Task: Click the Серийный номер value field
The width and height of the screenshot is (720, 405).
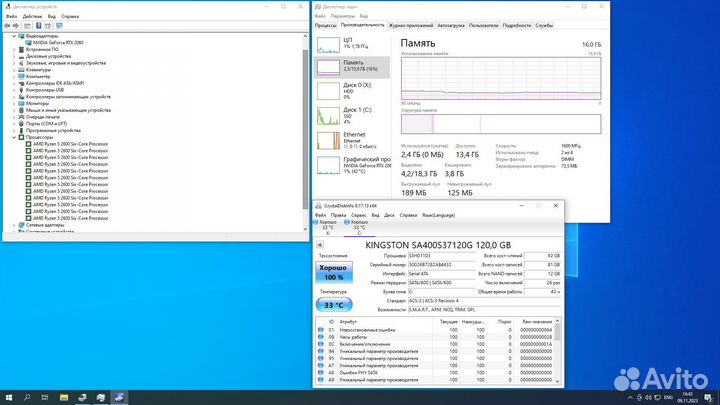Action: [x=442, y=265]
